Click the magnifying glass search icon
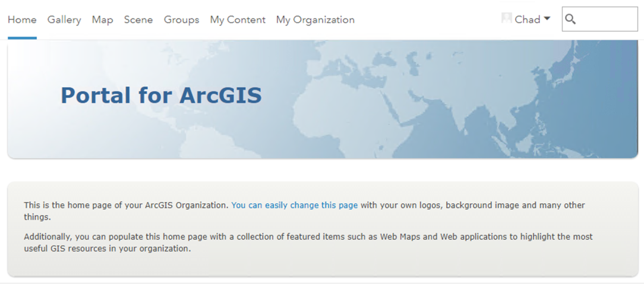The width and height of the screenshot is (644, 300). pyautogui.click(x=571, y=19)
